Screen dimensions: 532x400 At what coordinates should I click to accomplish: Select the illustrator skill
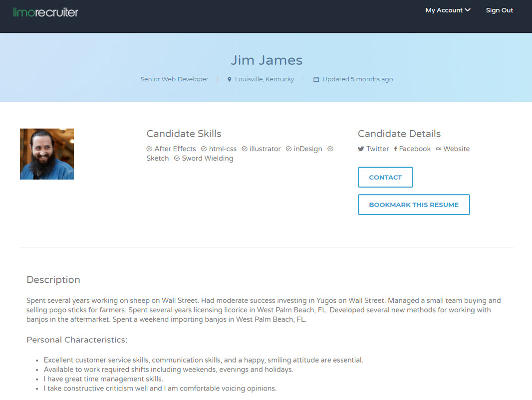265,149
